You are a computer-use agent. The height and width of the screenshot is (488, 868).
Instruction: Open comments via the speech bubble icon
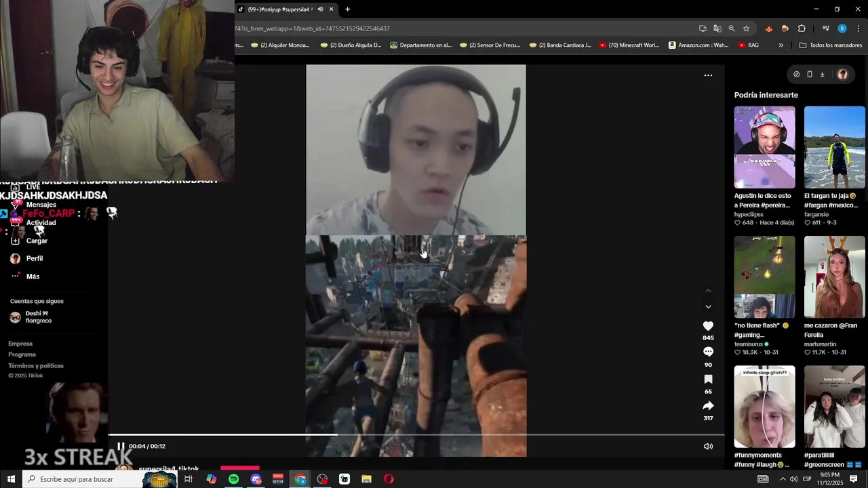pos(708,352)
